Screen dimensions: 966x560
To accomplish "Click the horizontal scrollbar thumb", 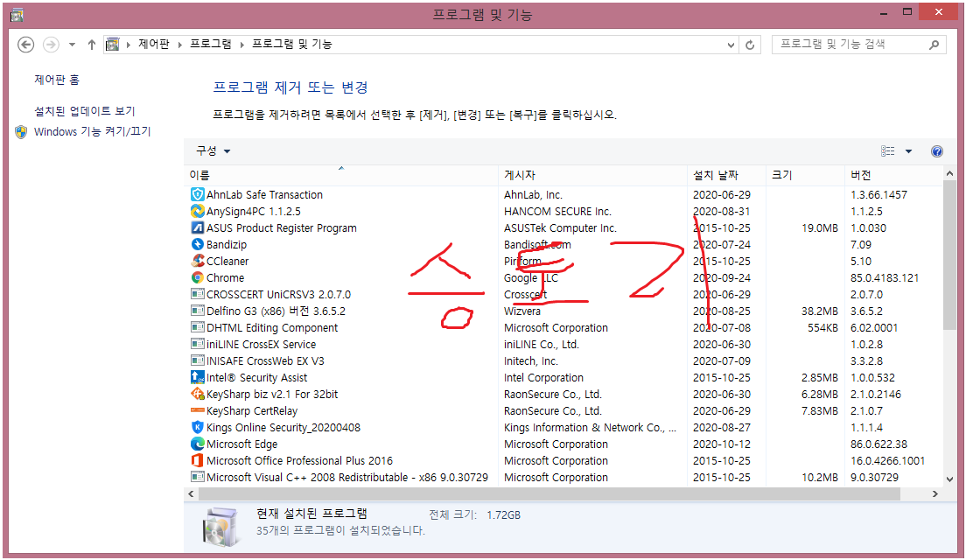I will click(x=549, y=494).
